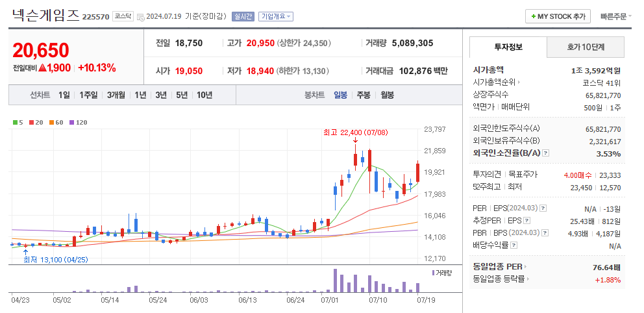Click the 코스닥 market badge

123,16
